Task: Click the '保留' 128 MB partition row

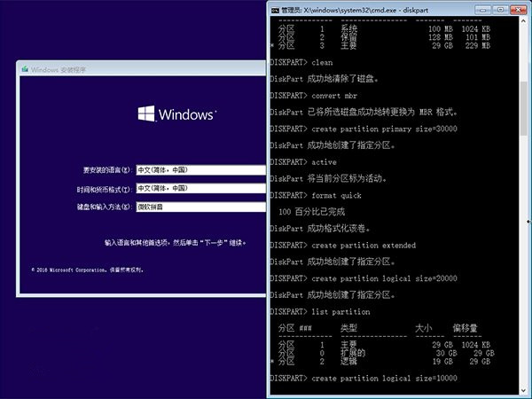Action: tap(384, 37)
